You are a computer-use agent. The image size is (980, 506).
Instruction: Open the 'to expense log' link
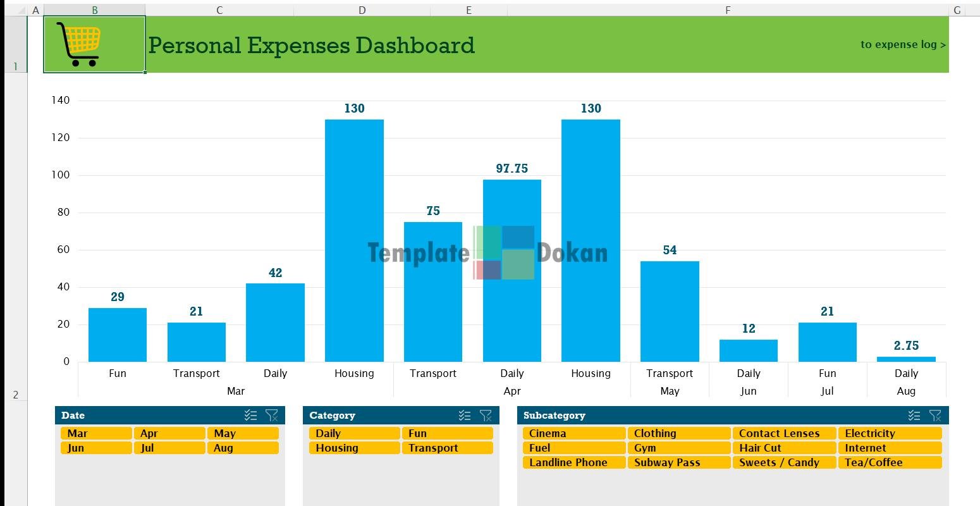point(902,44)
